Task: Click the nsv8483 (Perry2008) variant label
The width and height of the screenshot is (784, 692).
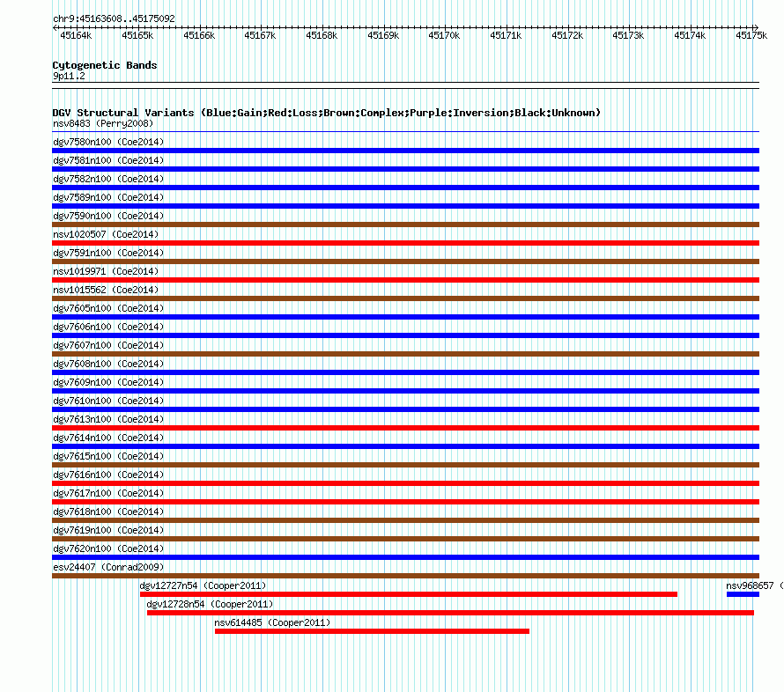Action: click(x=103, y=123)
